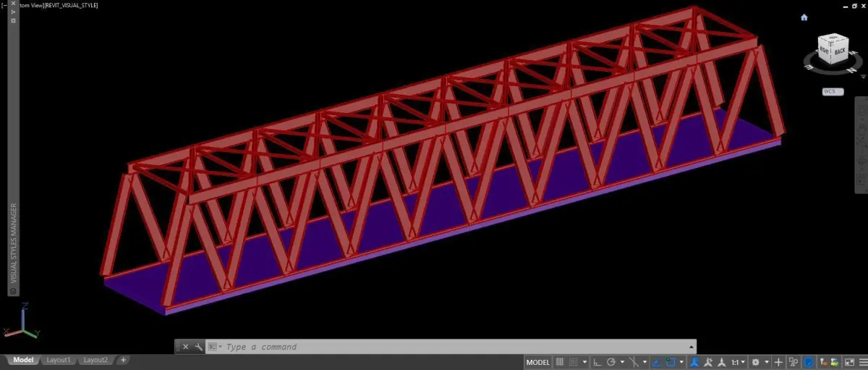Open workspace switching gear icon

coord(755,362)
